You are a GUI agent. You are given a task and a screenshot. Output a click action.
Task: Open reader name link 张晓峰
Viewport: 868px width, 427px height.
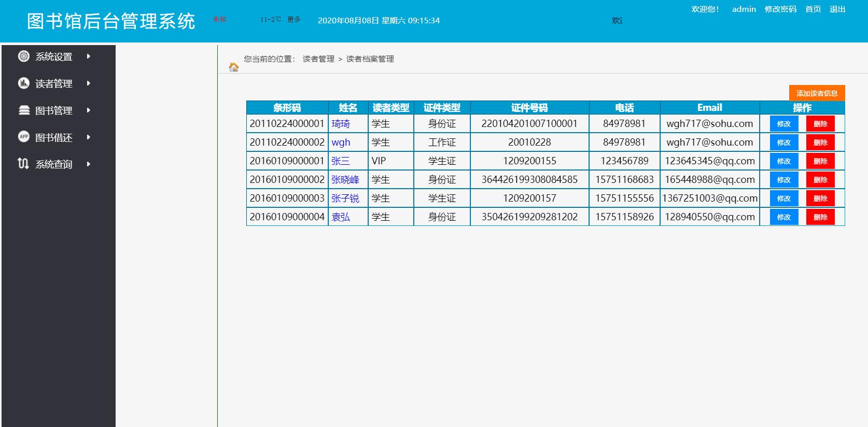[345, 180]
